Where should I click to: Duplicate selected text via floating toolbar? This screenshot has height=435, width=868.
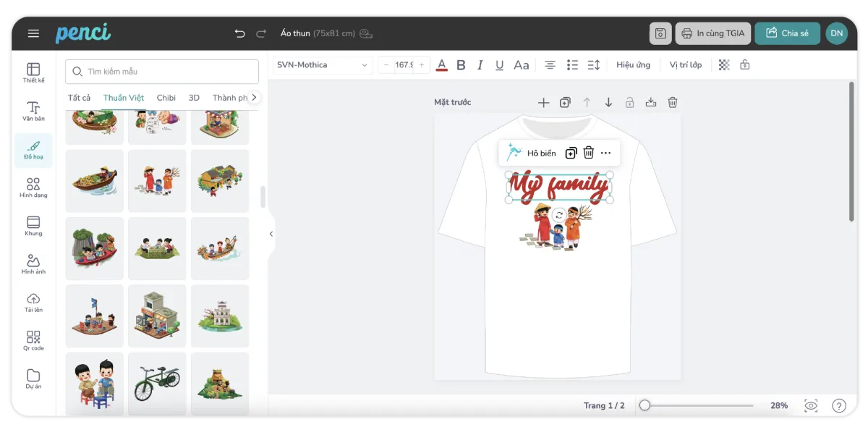571,153
